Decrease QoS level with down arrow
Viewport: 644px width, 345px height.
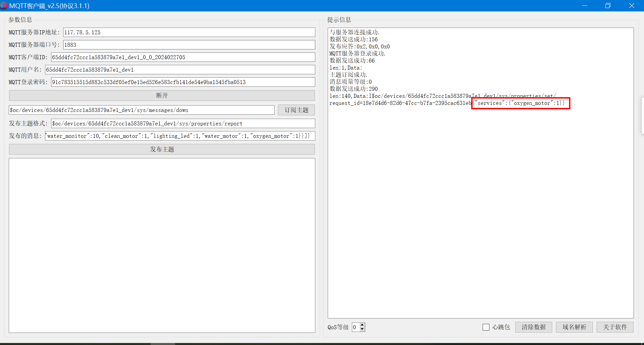(x=362, y=330)
